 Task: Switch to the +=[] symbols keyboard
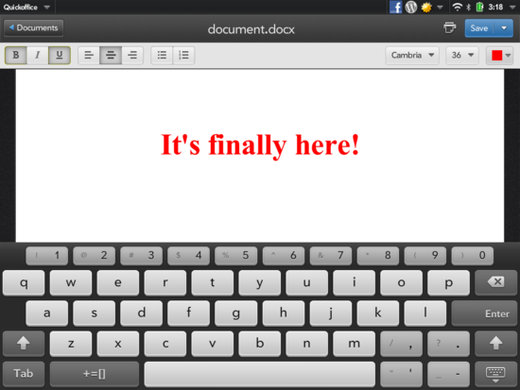coord(94,374)
